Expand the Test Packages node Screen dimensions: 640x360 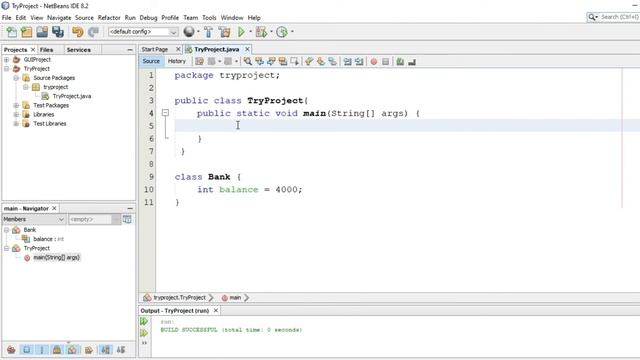(16, 105)
